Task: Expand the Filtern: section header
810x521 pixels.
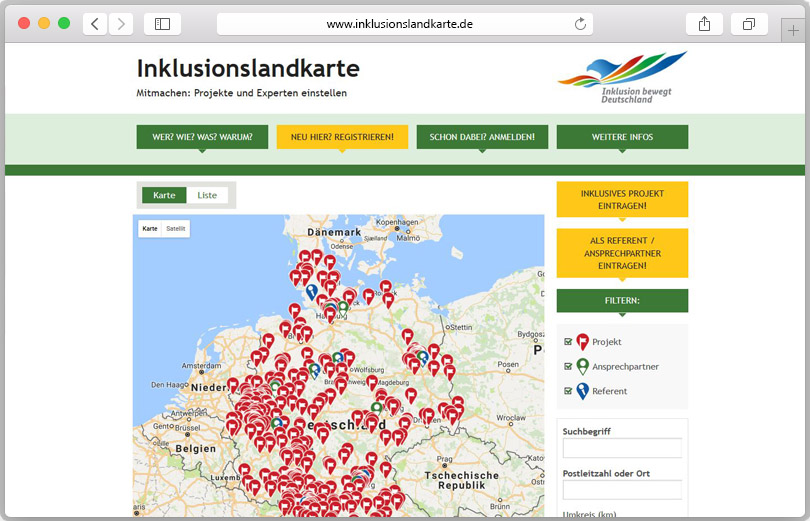Action: tap(622, 301)
